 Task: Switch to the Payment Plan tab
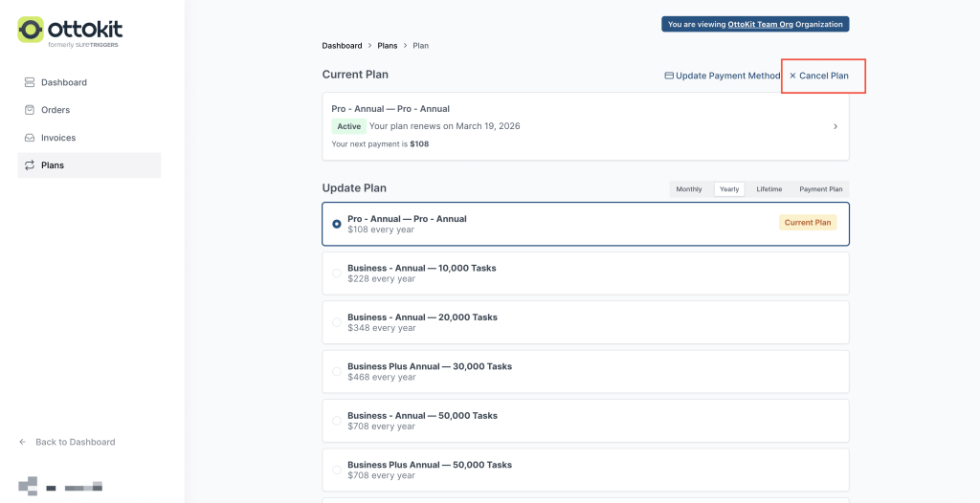click(x=820, y=189)
